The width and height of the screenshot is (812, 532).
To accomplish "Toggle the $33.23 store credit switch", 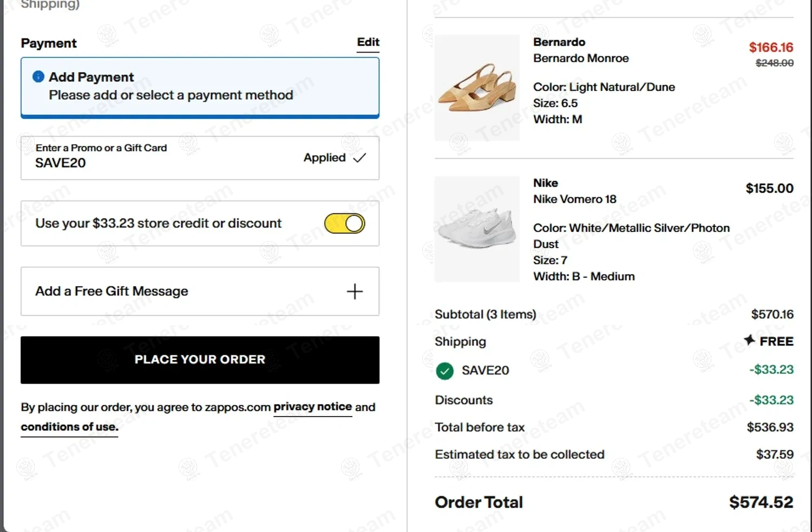I will pos(345,223).
